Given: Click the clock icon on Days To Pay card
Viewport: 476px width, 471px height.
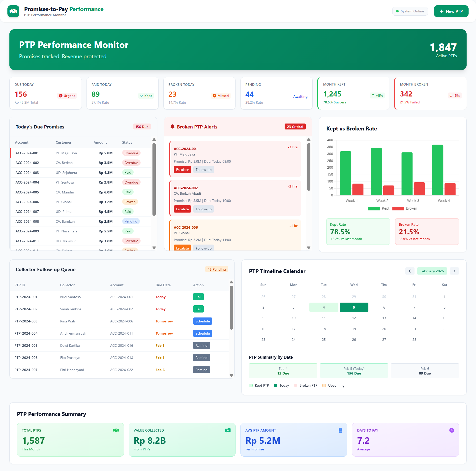Looking at the screenshot, I should click(452, 430).
